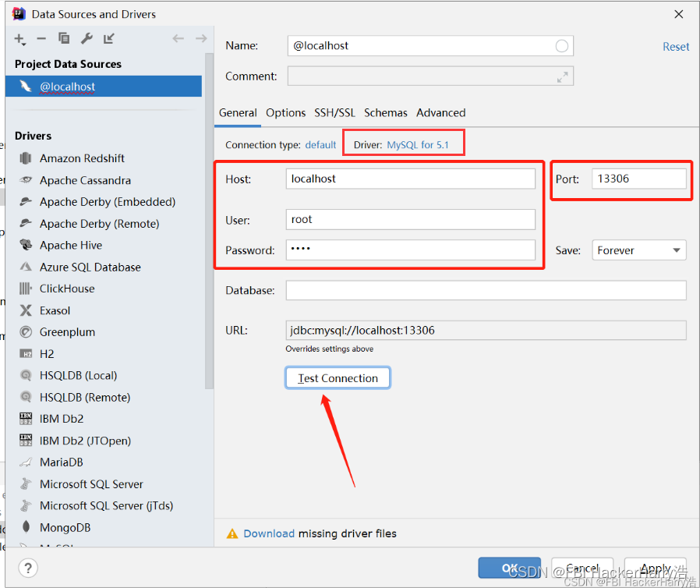
Task: Switch to the General tab
Action: (238, 113)
